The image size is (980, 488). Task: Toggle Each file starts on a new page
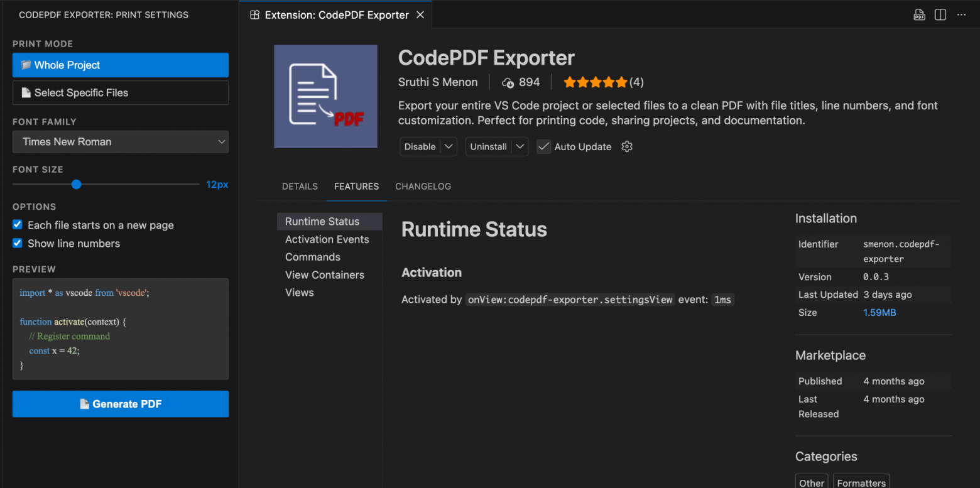[18, 225]
